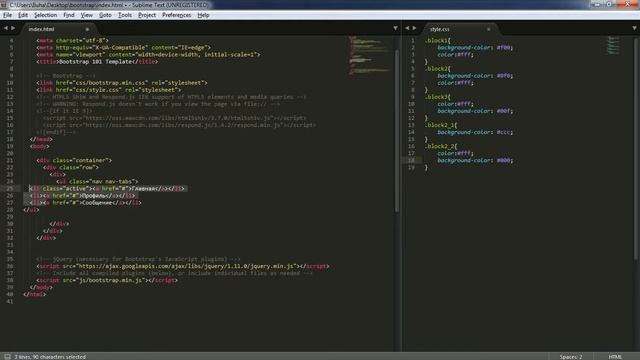
Task: Open right pane tab list dropdown
Action: coord(634,28)
